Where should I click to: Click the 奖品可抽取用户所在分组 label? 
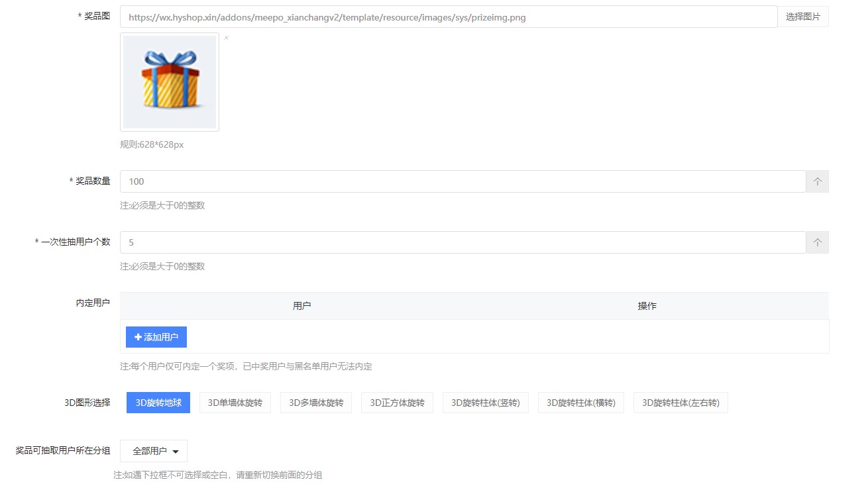[63, 451]
